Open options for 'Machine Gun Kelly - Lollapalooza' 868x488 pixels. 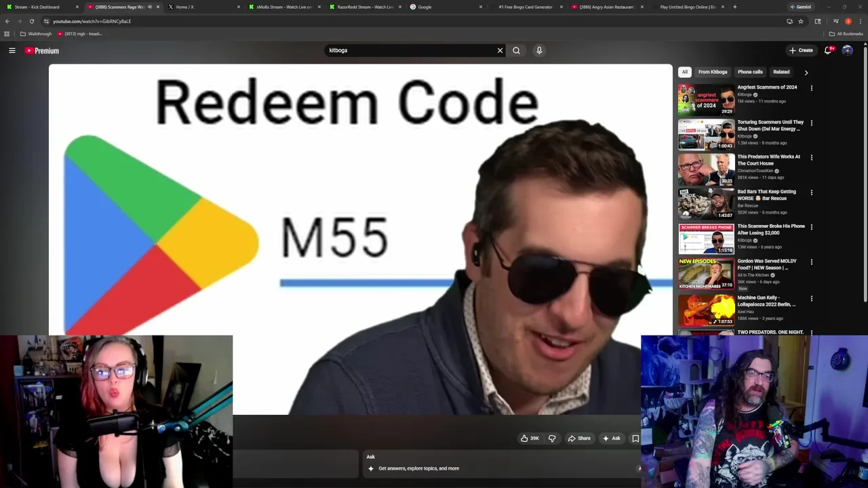[811, 298]
